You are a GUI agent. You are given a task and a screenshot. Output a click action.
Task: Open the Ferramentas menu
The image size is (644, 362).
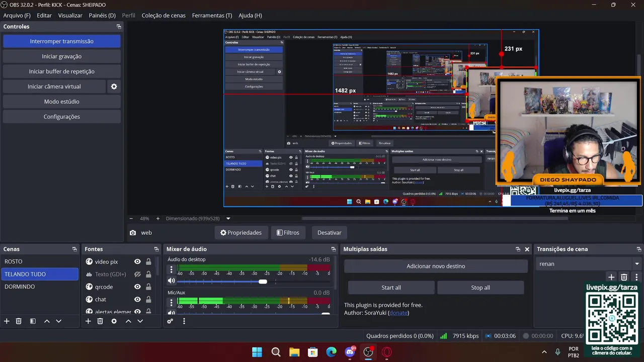pyautogui.click(x=212, y=16)
